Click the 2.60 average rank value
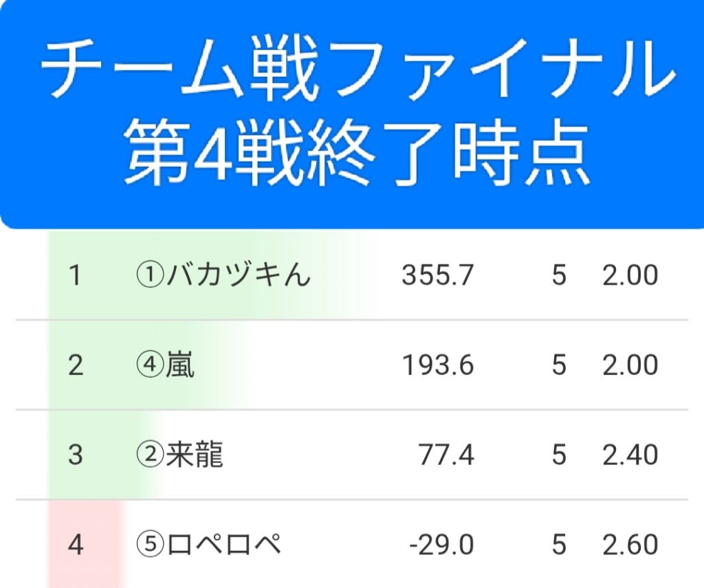The width and height of the screenshot is (704, 588). click(630, 545)
